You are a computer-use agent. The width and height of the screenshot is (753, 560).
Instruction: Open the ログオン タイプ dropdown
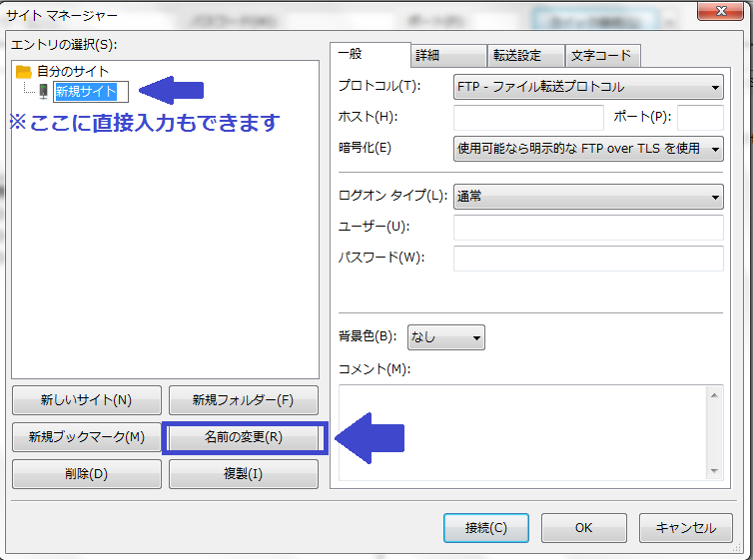(x=588, y=197)
